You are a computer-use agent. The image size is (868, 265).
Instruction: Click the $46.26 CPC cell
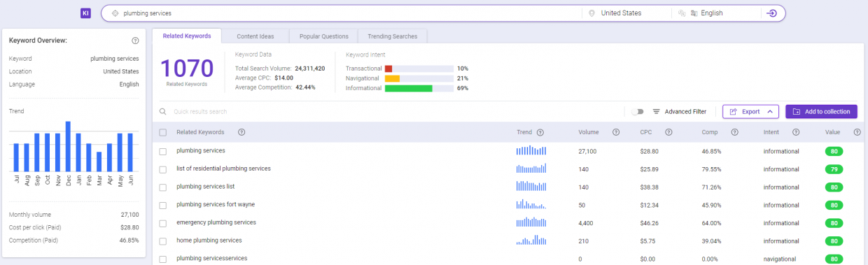650,222
